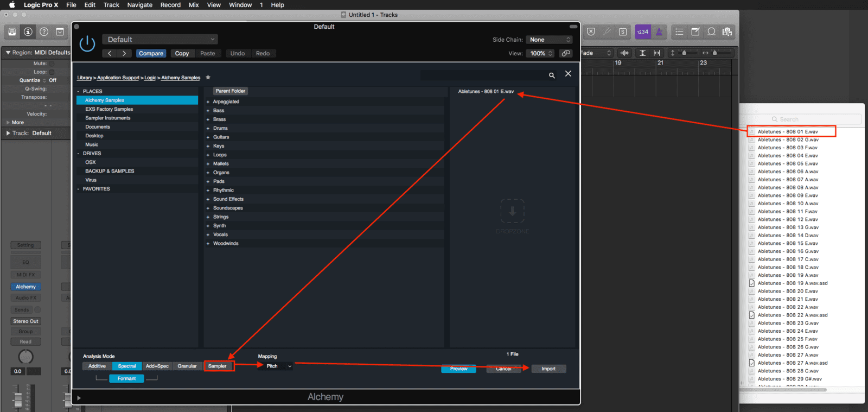This screenshot has width=868, height=412.
Task: Open the Navigate menu
Action: tap(139, 5)
